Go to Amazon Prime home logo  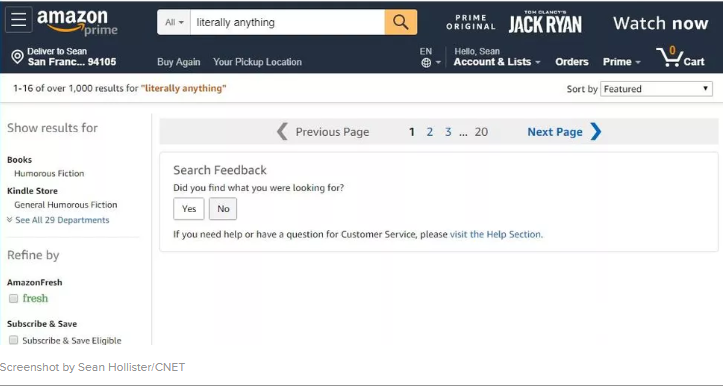[x=77, y=23]
